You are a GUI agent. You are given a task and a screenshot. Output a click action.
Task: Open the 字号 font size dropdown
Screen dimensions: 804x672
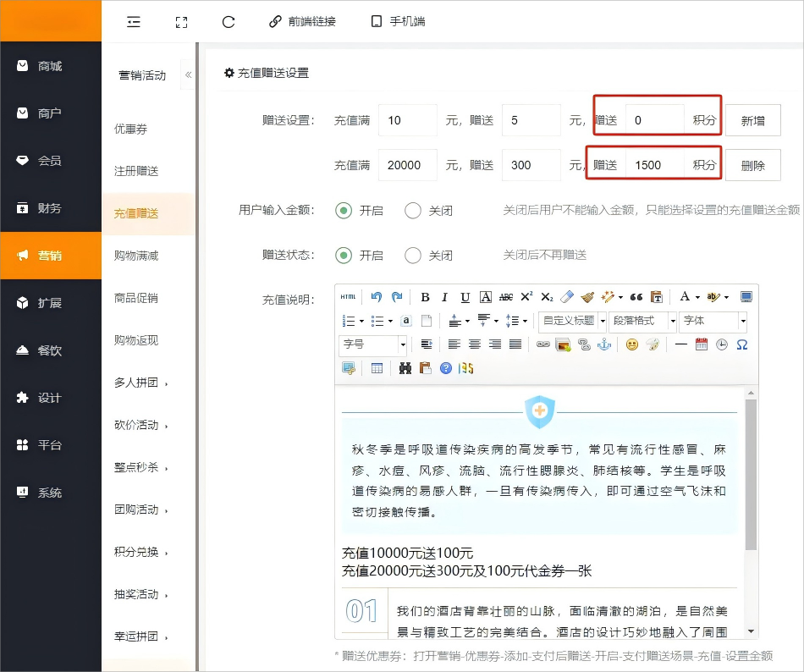point(374,344)
